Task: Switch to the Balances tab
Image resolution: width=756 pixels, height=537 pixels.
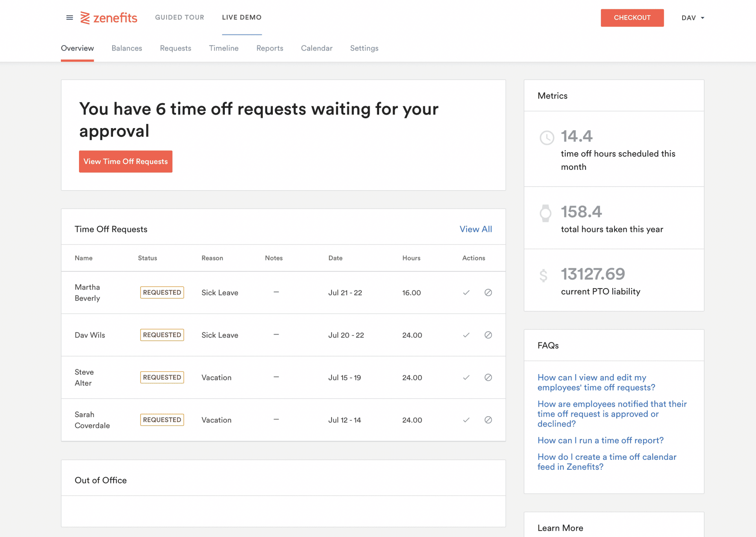Action: [x=127, y=48]
